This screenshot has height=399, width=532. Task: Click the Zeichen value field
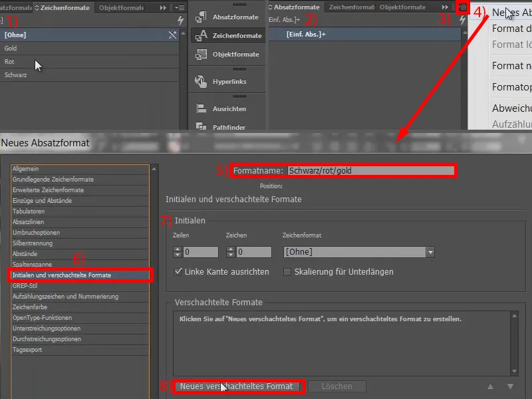point(254,252)
